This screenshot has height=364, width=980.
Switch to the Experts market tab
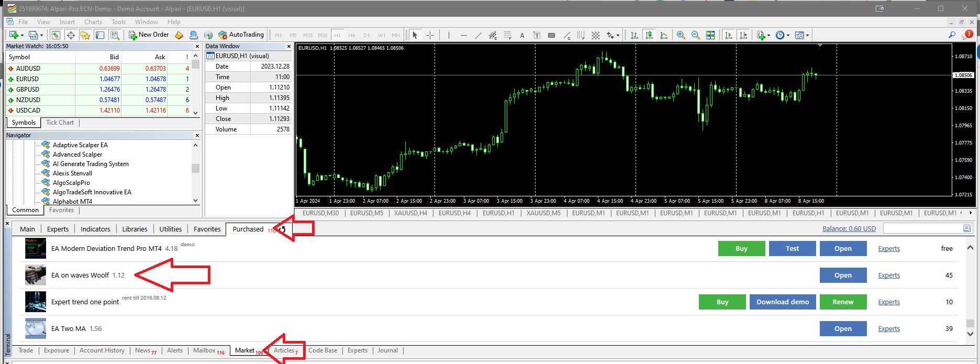click(x=58, y=229)
